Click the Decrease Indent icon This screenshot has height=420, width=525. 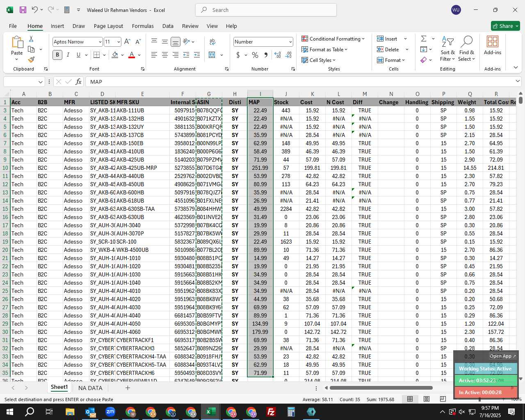[x=186, y=55]
